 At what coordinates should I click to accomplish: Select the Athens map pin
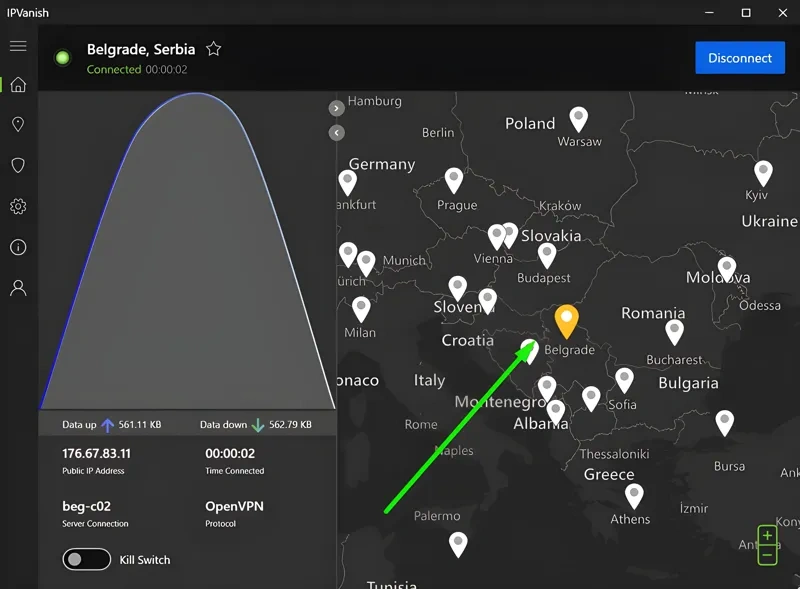(x=634, y=495)
